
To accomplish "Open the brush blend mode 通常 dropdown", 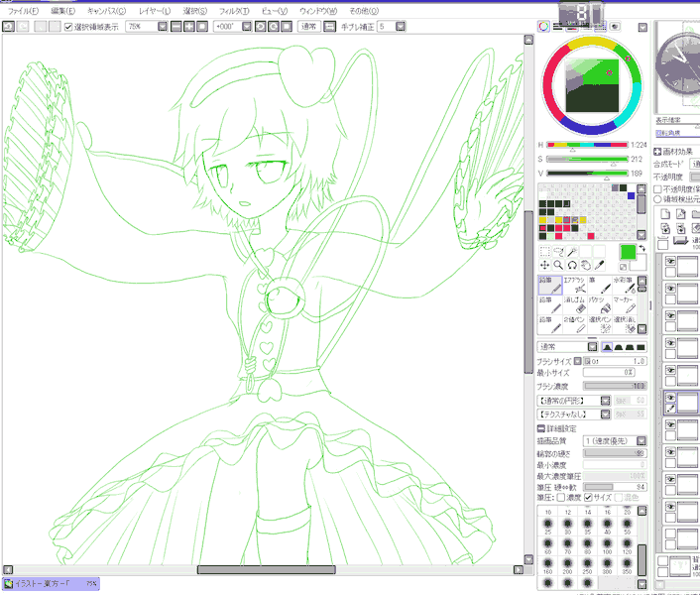I will pos(592,347).
